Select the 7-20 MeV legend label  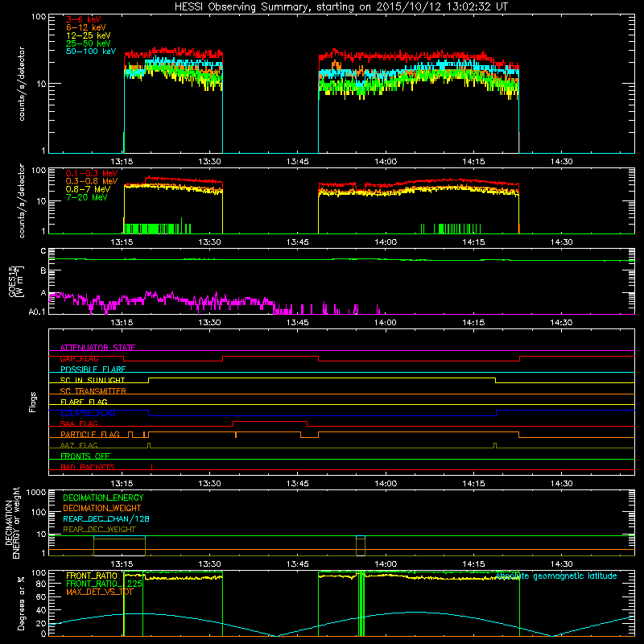[86, 197]
